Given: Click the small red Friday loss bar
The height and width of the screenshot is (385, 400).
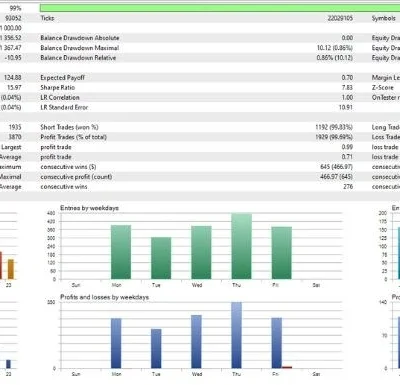Looking at the screenshot, I should tap(287, 367).
